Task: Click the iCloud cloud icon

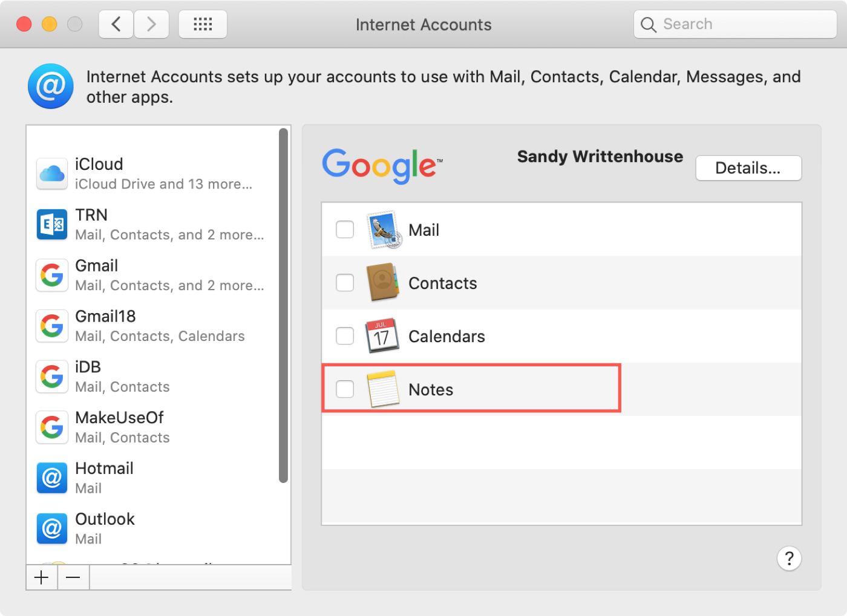Action: [52, 174]
